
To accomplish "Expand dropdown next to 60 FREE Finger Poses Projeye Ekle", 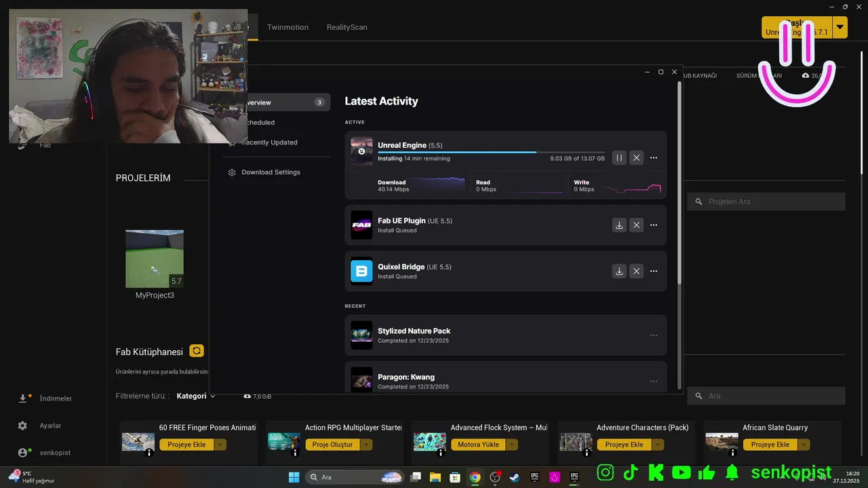I will tap(220, 445).
